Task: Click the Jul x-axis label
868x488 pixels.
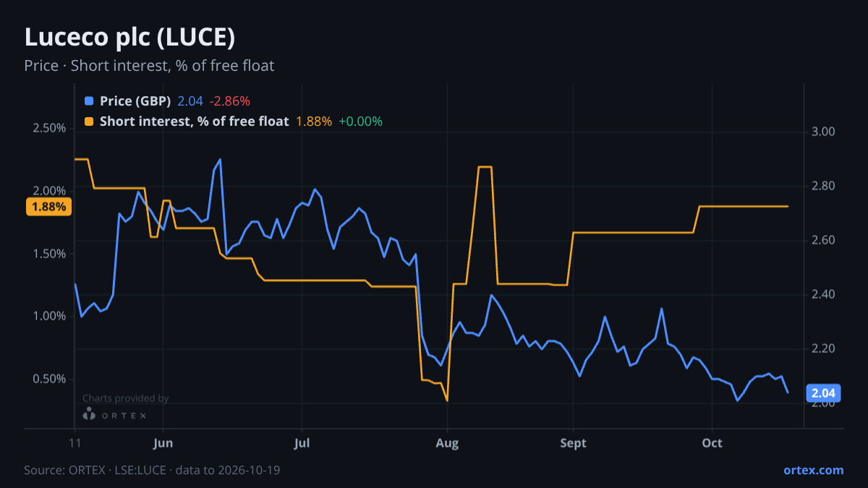Action: 302,442
